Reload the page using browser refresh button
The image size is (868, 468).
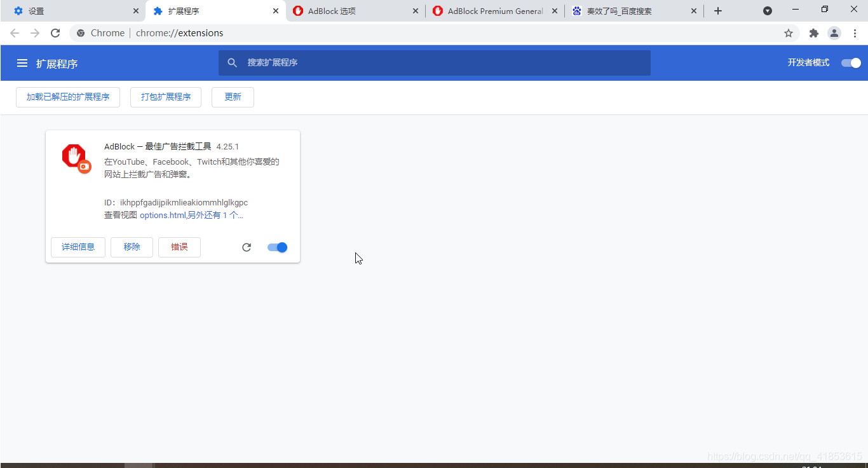click(x=55, y=33)
